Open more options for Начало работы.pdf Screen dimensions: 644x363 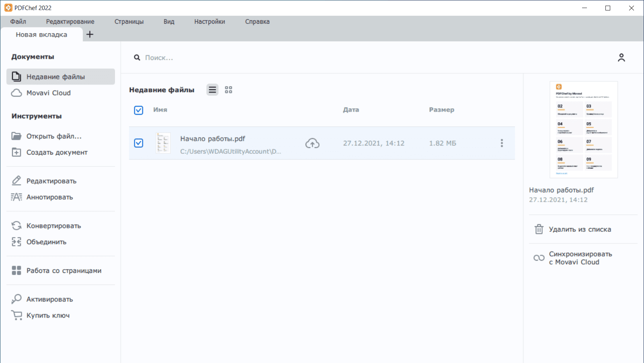coord(502,143)
